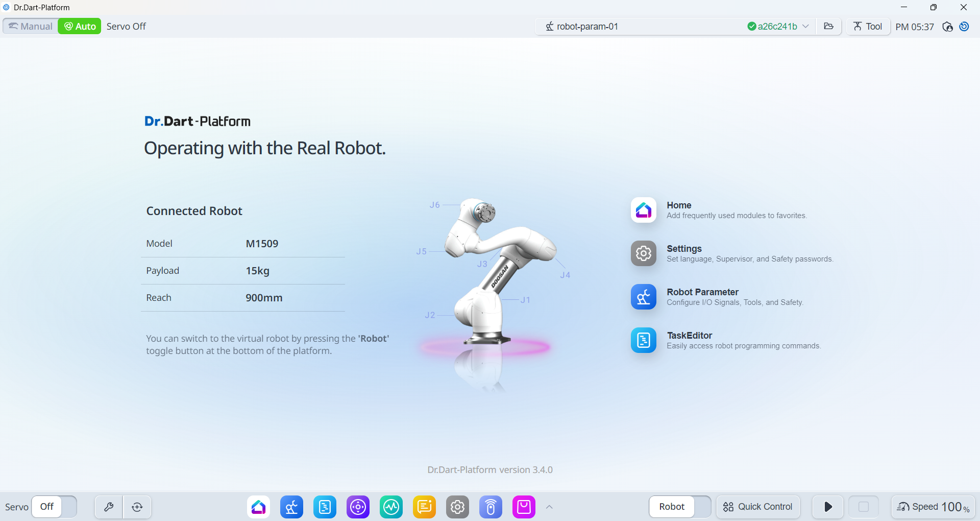
Task: Click the wrench icon in bottom bar
Action: 109,507
